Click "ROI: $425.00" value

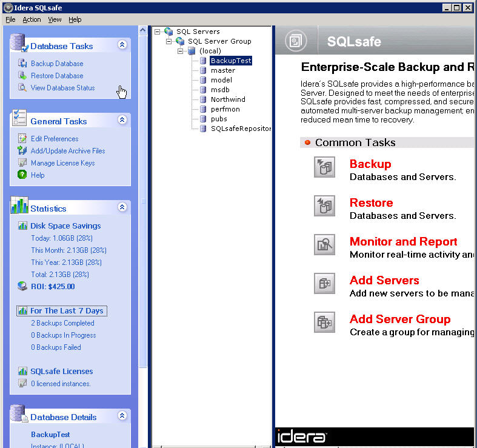point(53,286)
